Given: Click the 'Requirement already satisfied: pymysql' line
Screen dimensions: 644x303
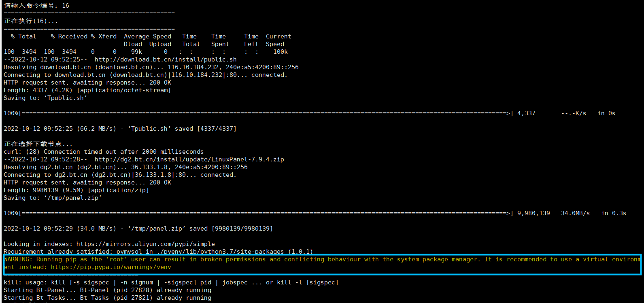Looking at the screenshot, I should pyautogui.click(x=158, y=252).
